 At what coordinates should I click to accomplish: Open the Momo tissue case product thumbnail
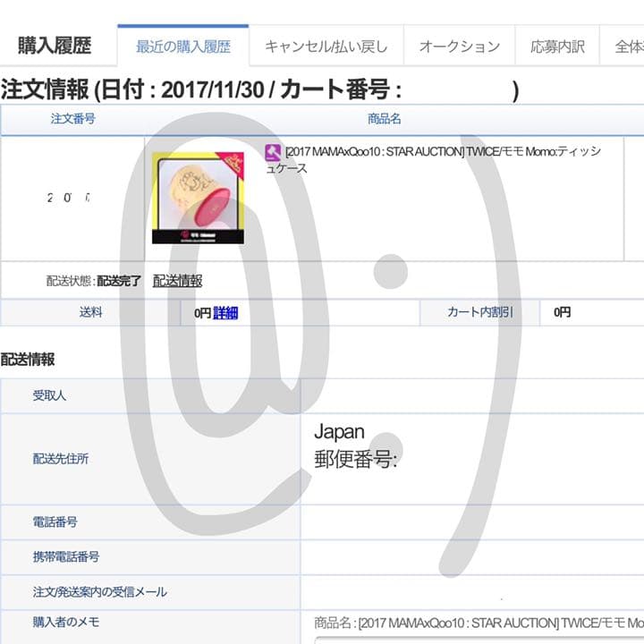tap(198, 198)
